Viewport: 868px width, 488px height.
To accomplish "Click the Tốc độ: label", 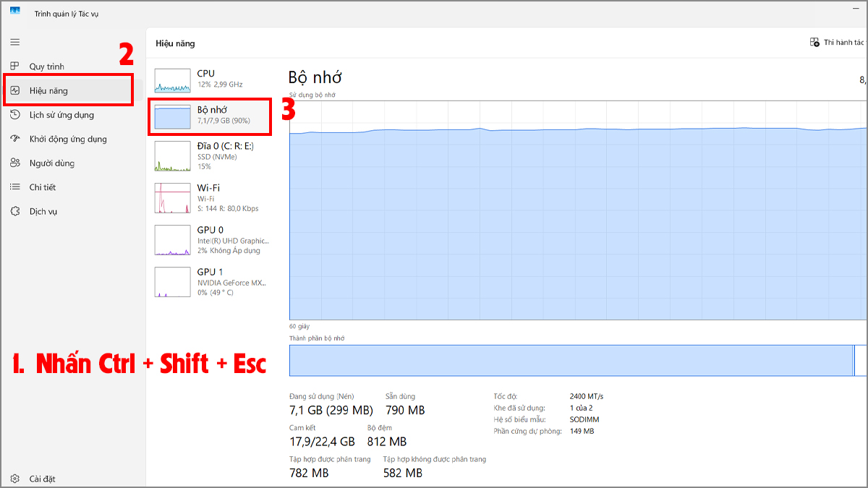I will (506, 396).
